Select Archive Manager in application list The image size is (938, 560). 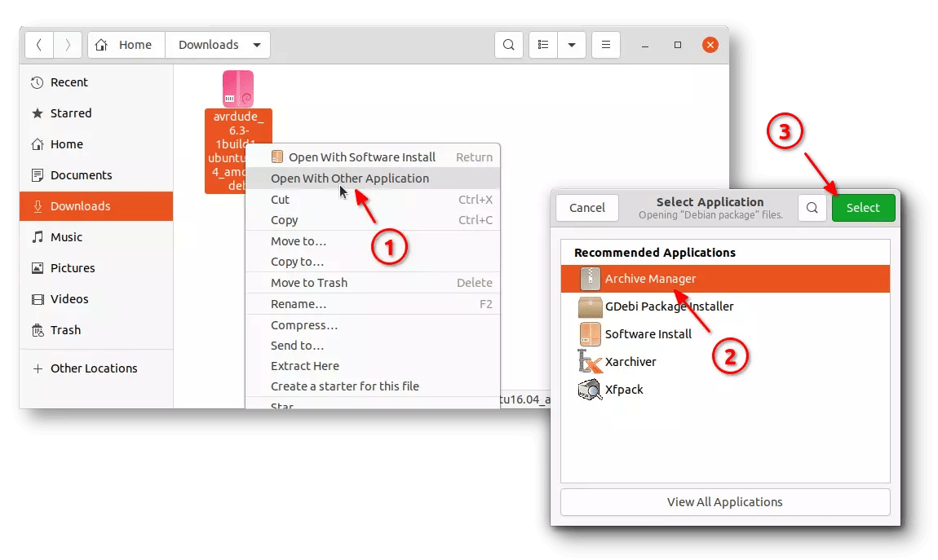point(725,279)
